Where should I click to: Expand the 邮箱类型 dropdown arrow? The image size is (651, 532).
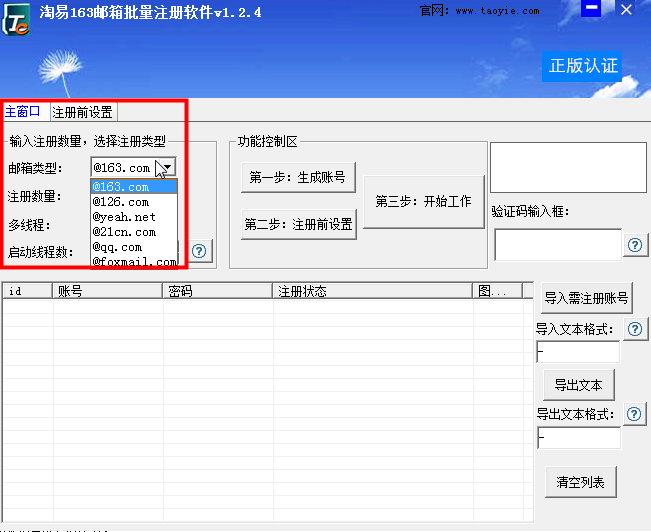(168, 167)
